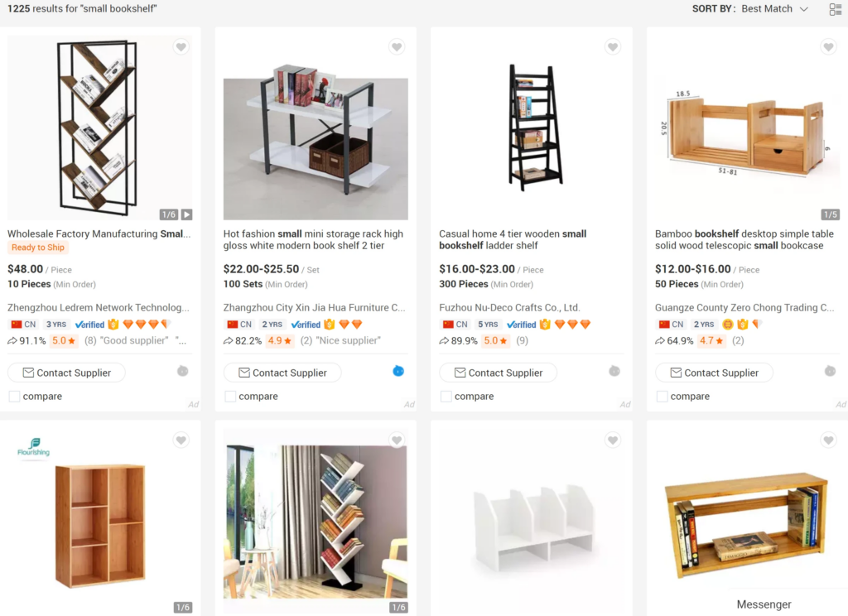The image size is (848, 616).
Task: Tick compare on the bamboo telescopic bookcase
Action: pos(661,397)
